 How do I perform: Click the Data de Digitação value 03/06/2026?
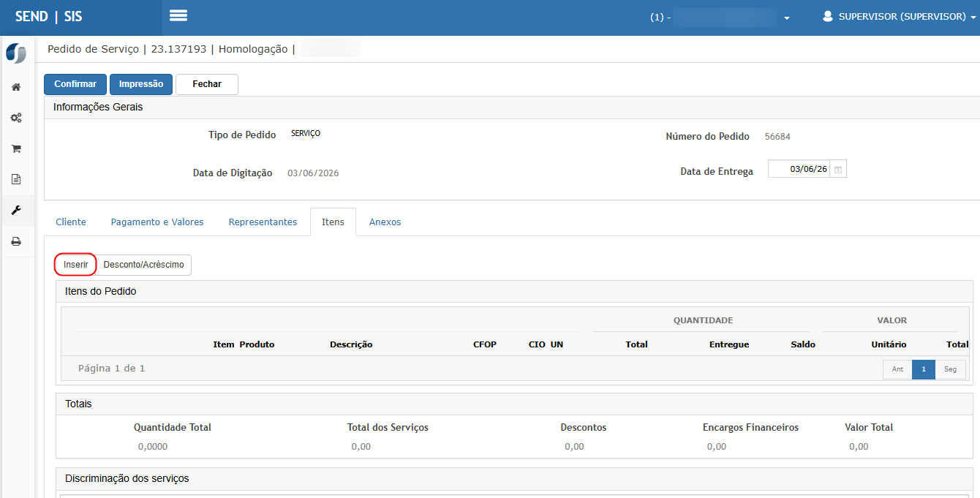(313, 173)
